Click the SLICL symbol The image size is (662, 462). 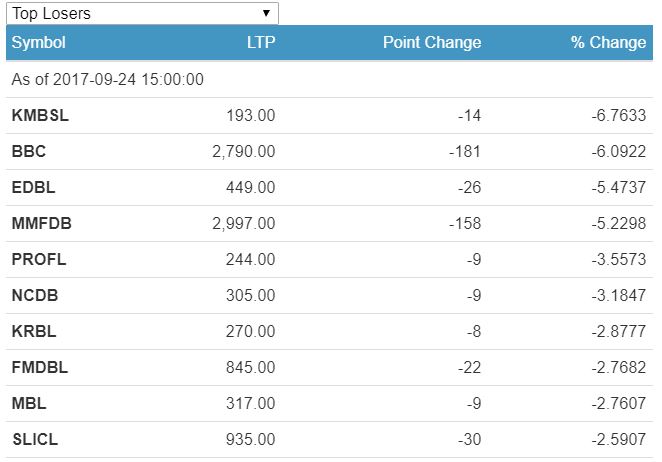[35, 440]
